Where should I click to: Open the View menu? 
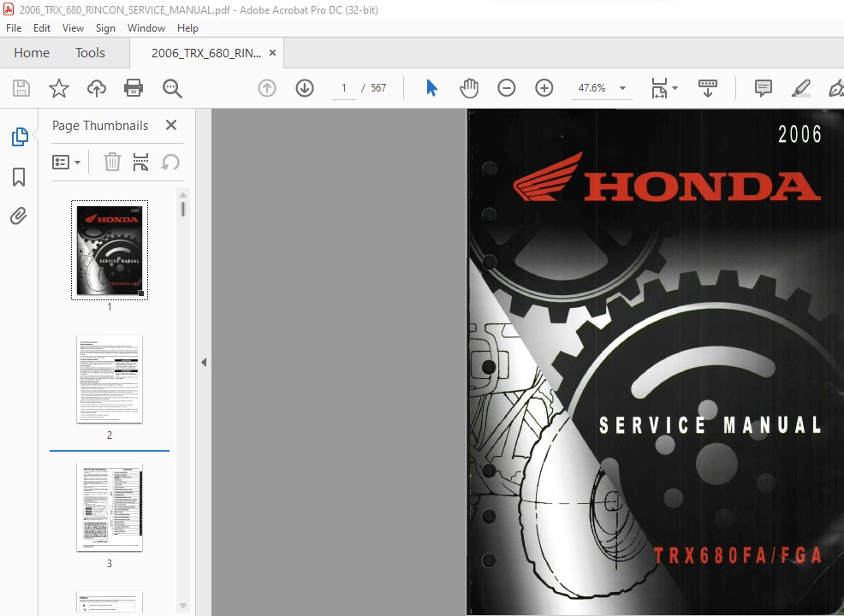click(73, 28)
